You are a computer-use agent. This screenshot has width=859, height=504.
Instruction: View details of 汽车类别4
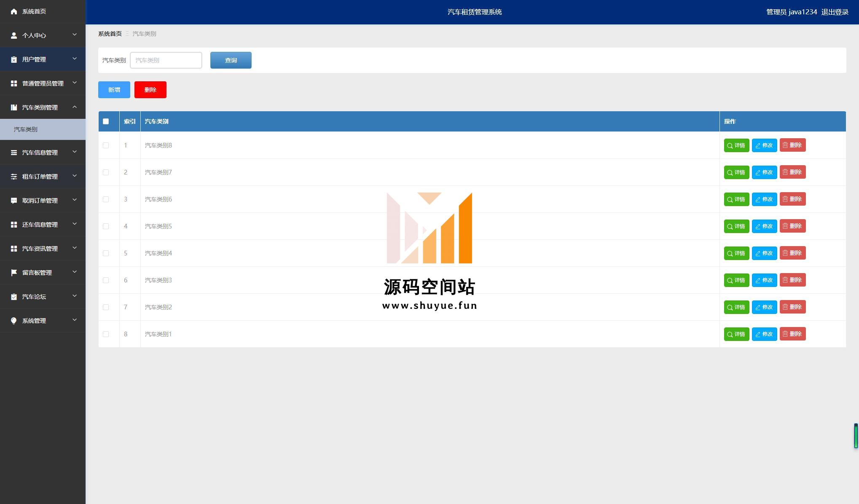(736, 253)
